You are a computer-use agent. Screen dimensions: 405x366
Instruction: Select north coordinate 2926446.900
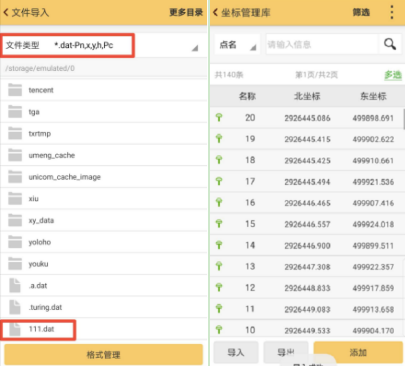307,246
